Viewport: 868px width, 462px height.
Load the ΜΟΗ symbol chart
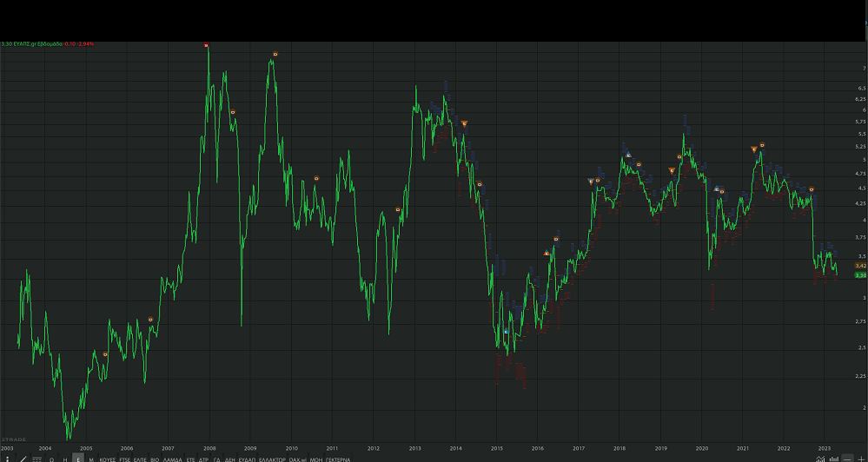(x=316, y=459)
